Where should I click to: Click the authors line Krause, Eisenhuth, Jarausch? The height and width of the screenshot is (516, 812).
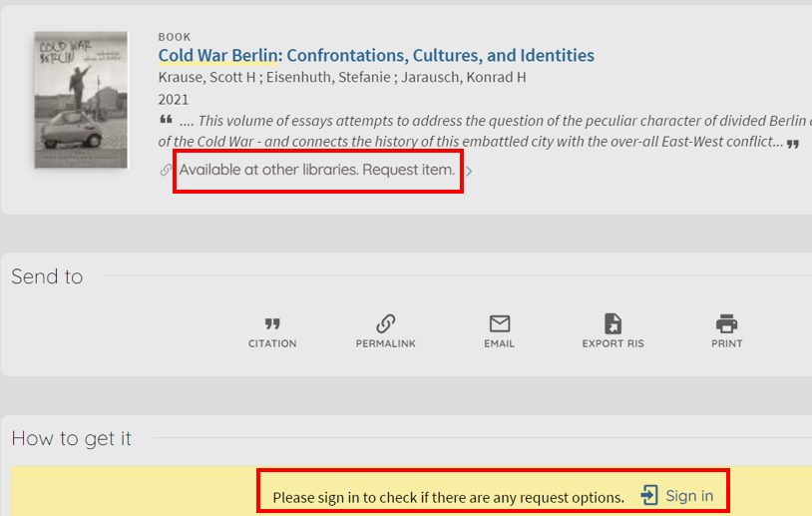click(342, 78)
